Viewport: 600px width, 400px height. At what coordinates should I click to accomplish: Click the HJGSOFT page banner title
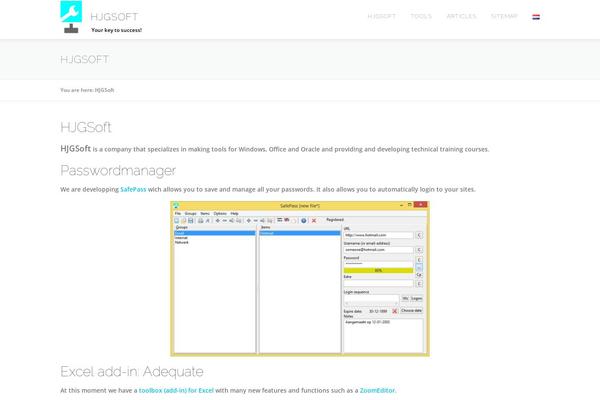[84, 59]
